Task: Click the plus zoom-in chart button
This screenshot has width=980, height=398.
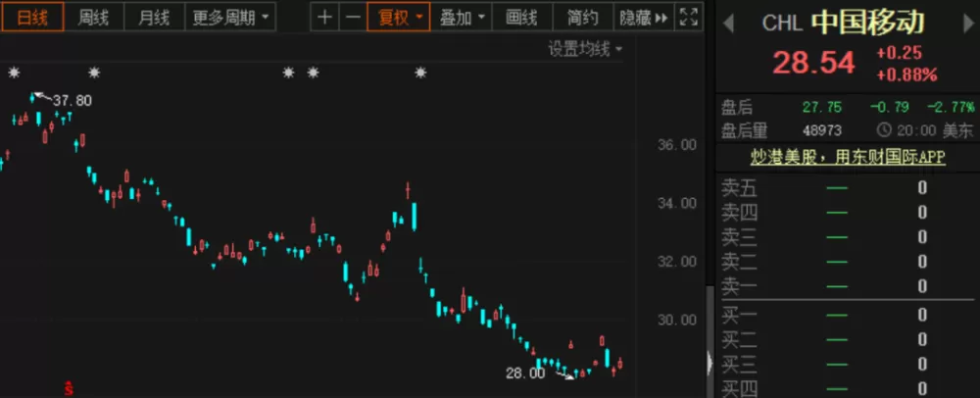Action: pyautogui.click(x=324, y=17)
